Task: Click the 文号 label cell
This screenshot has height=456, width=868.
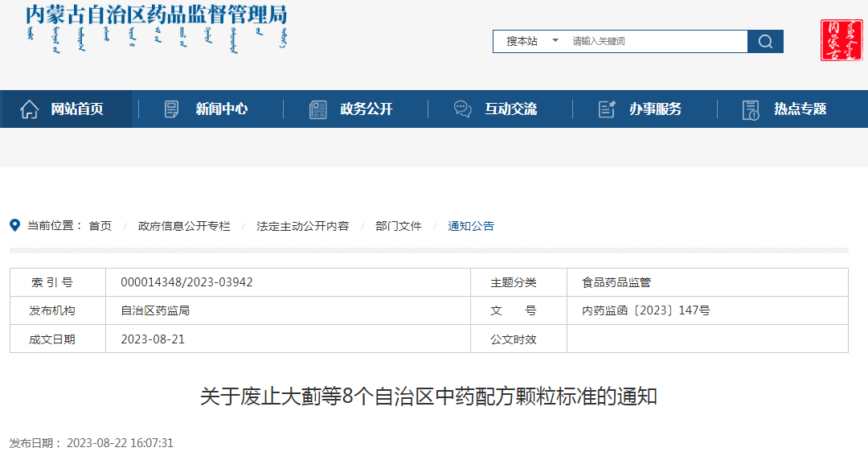Action: pos(518,310)
